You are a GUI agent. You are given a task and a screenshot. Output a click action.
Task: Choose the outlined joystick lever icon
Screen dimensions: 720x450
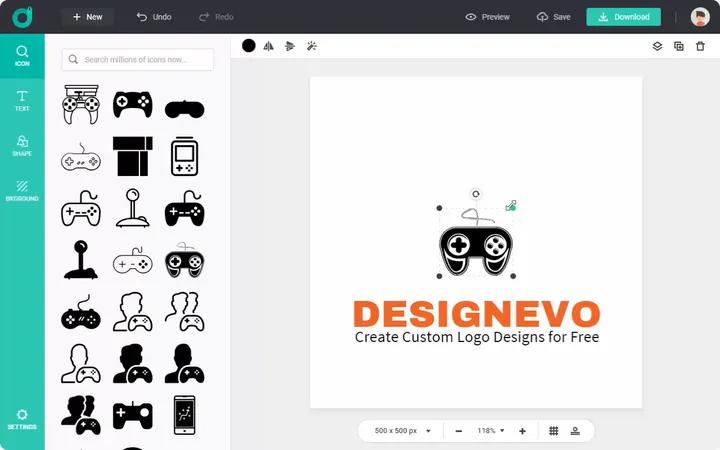pyautogui.click(x=133, y=208)
